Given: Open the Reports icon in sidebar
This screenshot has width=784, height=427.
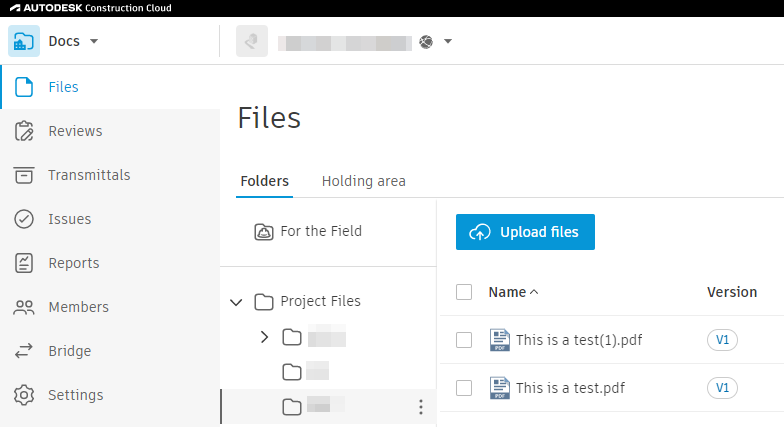Looking at the screenshot, I should pos(24,263).
